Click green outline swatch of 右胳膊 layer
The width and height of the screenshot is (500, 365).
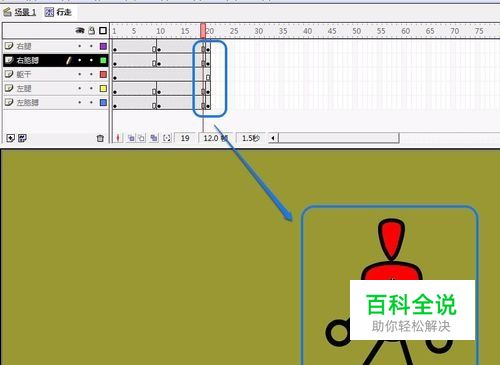click(103, 60)
